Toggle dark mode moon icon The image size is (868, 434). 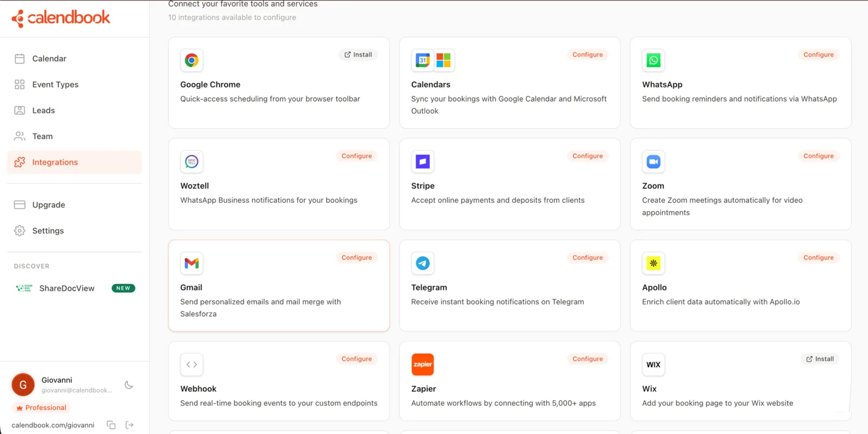point(129,385)
